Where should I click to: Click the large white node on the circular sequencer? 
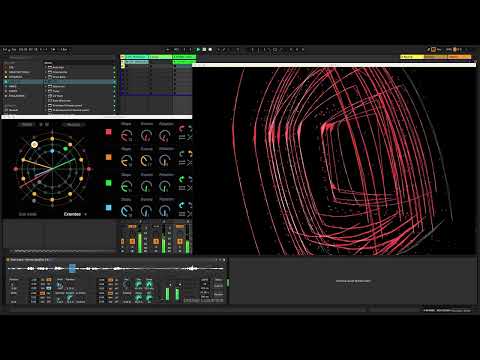[34, 144]
